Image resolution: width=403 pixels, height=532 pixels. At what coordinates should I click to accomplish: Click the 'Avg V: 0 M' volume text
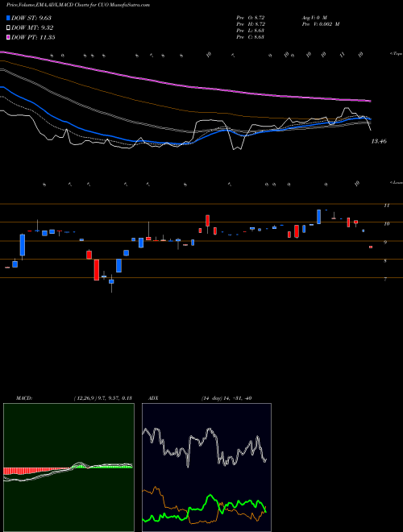click(x=314, y=17)
